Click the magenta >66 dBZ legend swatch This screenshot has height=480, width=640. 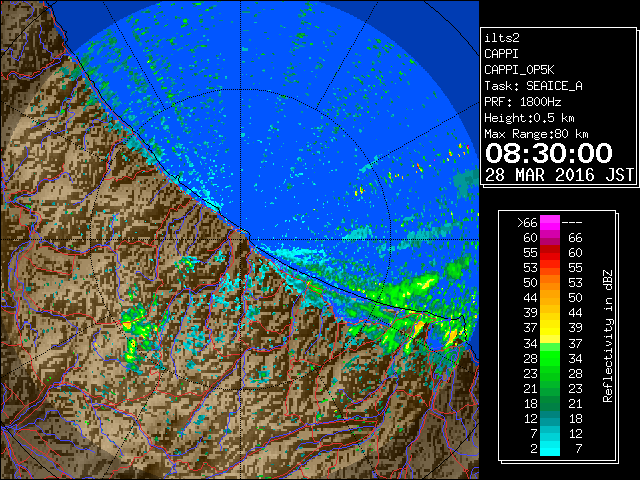(550, 222)
